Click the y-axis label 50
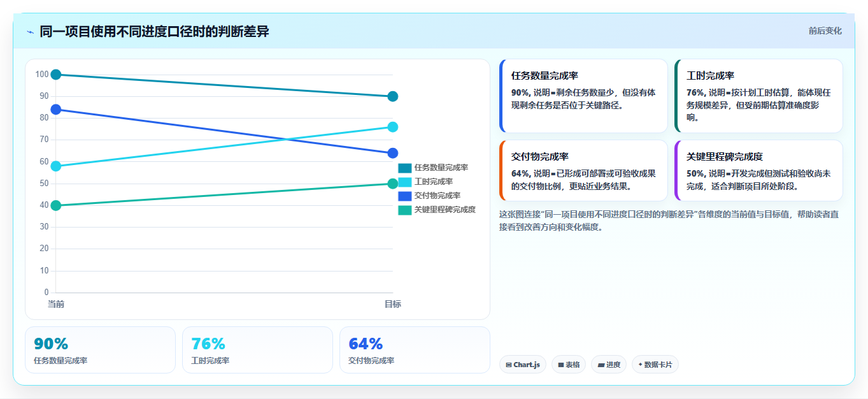 point(44,184)
